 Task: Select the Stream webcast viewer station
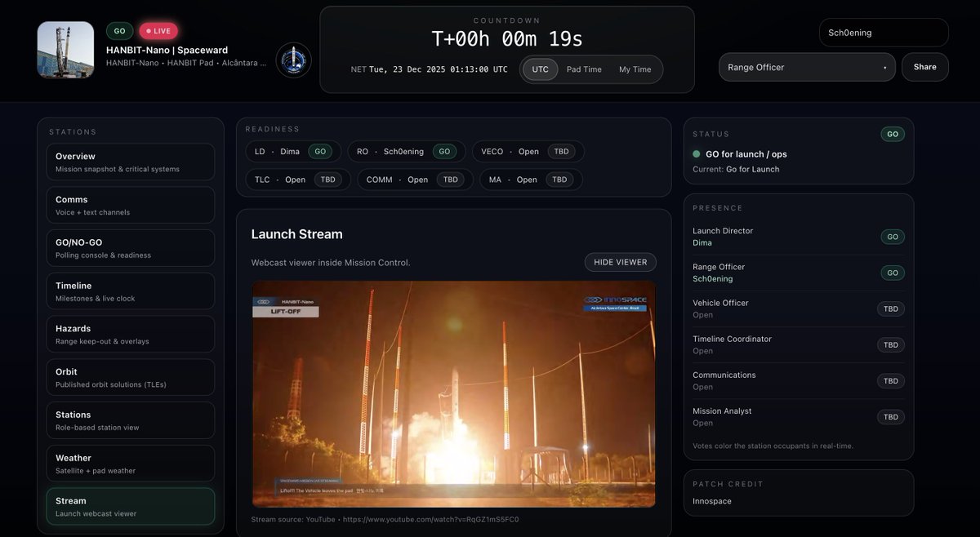[x=131, y=506]
